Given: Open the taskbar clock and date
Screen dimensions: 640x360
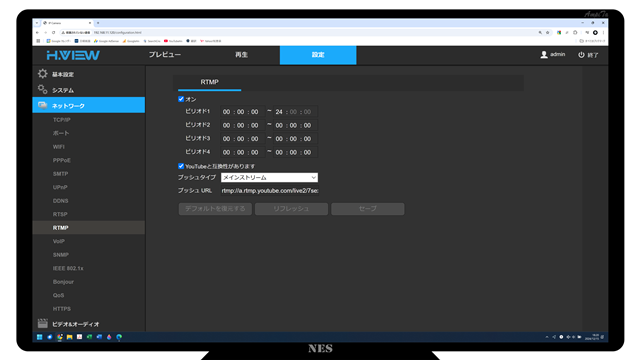Looking at the screenshot, I should [591, 337].
